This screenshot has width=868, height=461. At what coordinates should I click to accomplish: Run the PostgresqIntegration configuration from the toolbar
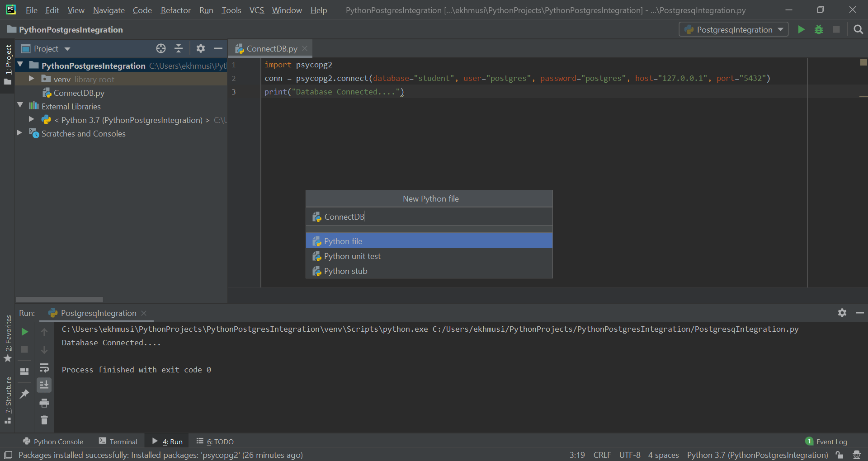[x=801, y=30]
